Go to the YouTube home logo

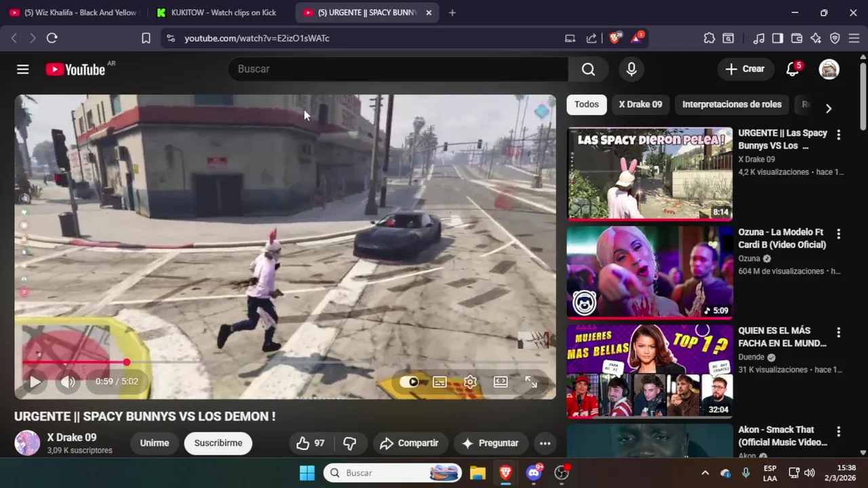75,69
